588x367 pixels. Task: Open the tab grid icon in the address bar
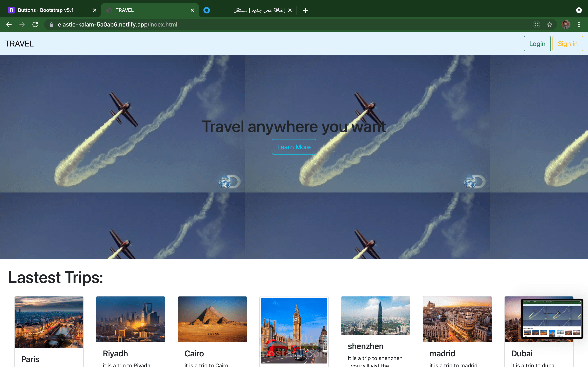[537, 24]
